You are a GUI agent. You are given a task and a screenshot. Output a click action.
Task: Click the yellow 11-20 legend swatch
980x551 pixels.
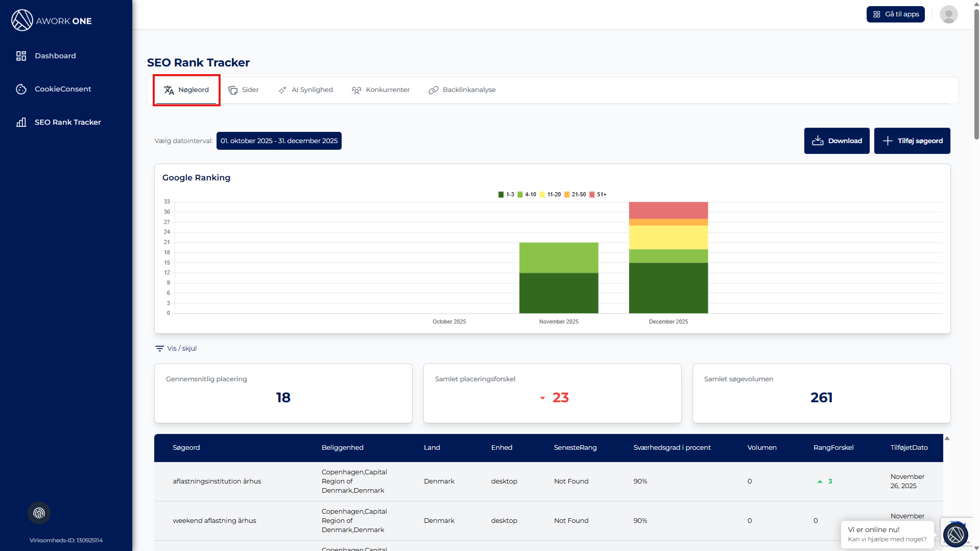(542, 195)
